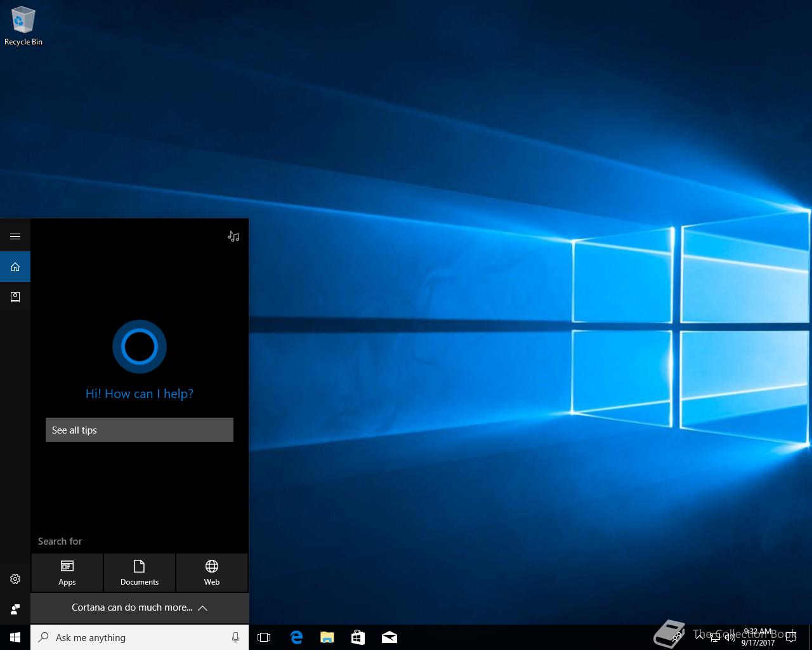The height and width of the screenshot is (650, 812).
Task: Show hidden system tray icons
Action: click(699, 637)
